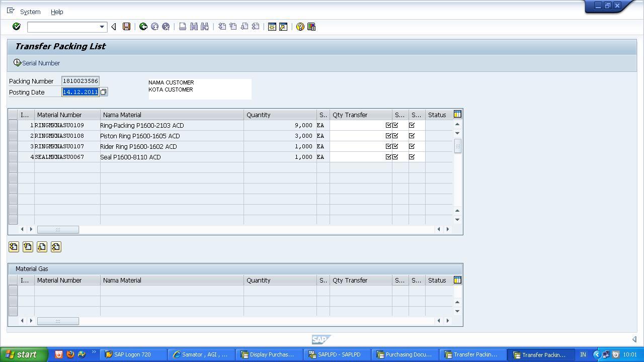
Task: Open the command field dropdown arrow
Action: [102, 27]
